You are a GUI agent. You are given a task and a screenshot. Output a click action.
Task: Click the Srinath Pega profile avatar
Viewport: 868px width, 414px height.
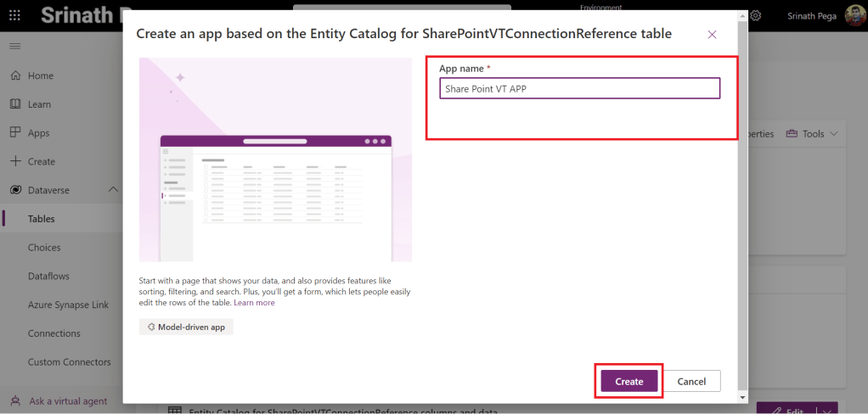854,16
